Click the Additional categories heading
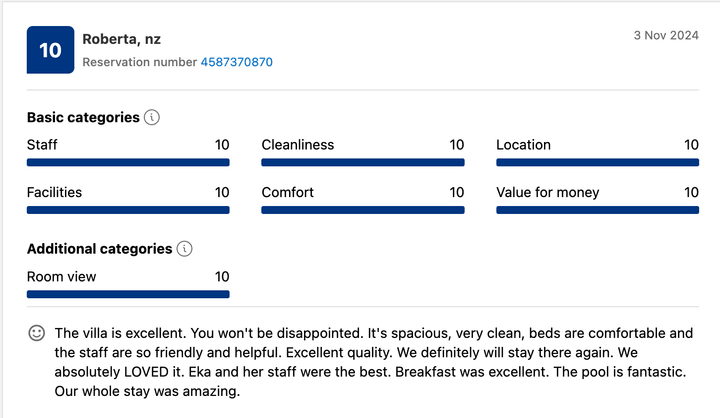The width and height of the screenshot is (720, 418). coord(99,249)
